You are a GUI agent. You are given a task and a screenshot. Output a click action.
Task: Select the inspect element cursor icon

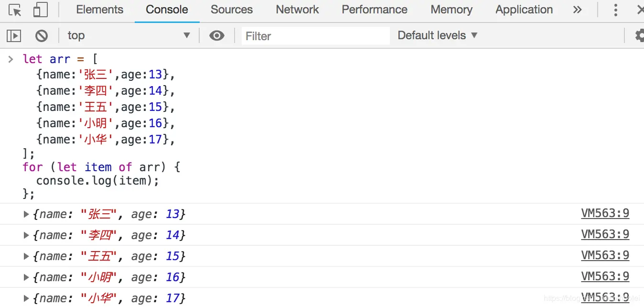pyautogui.click(x=15, y=10)
